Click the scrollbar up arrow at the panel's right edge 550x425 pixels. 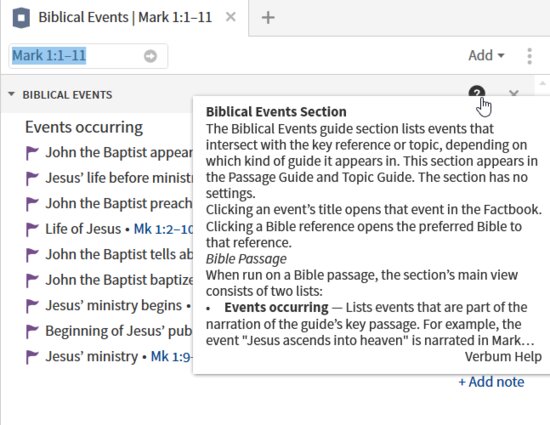pos(542,83)
